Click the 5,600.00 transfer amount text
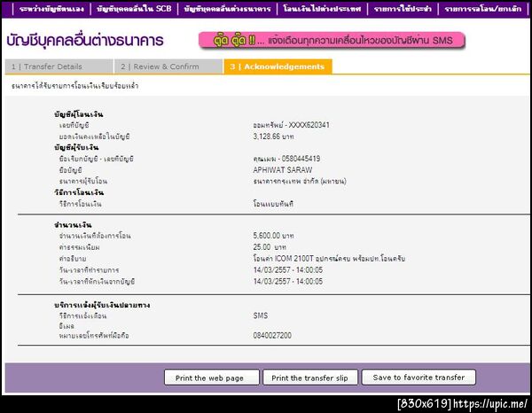 [267, 236]
